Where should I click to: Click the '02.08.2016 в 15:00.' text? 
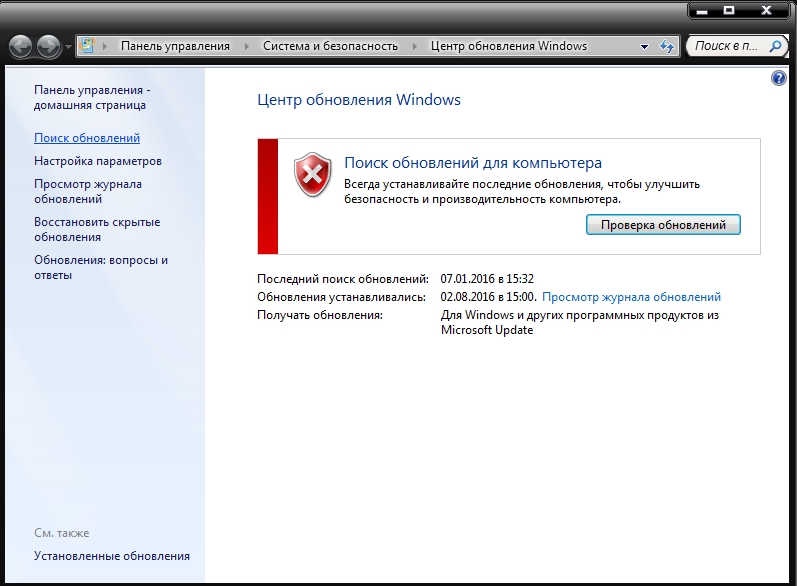click(488, 297)
